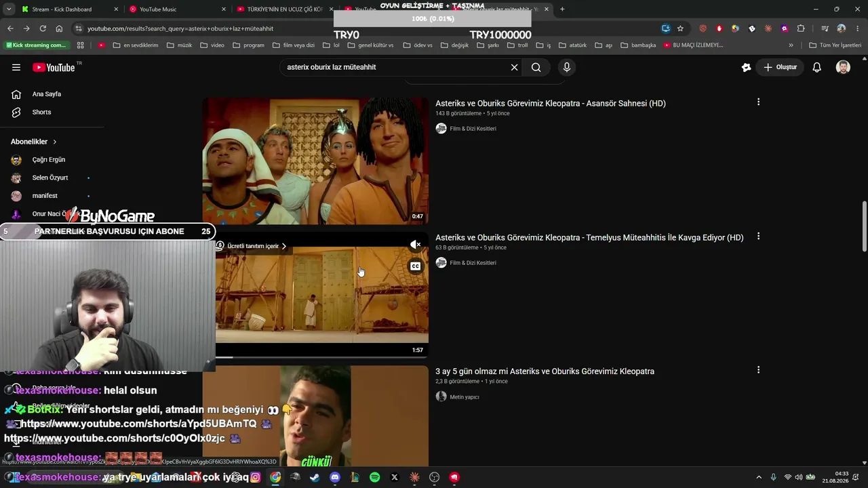The height and width of the screenshot is (488, 868).
Task: Open the en sevdiklerim bookmarks folder
Action: (x=135, y=45)
